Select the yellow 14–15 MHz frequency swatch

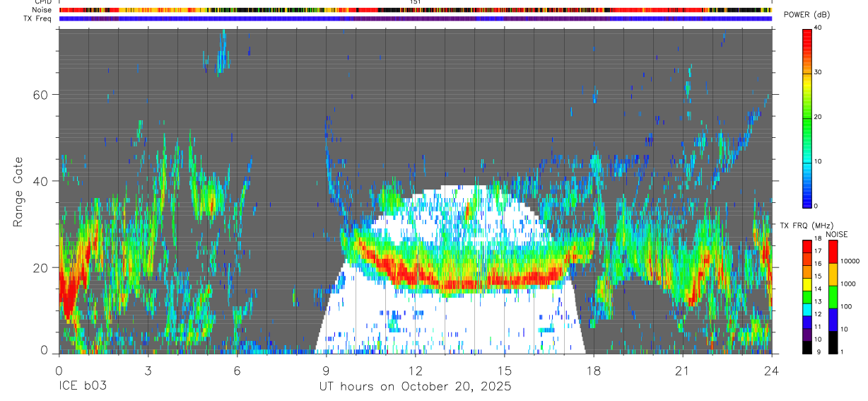click(x=807, y=284)
